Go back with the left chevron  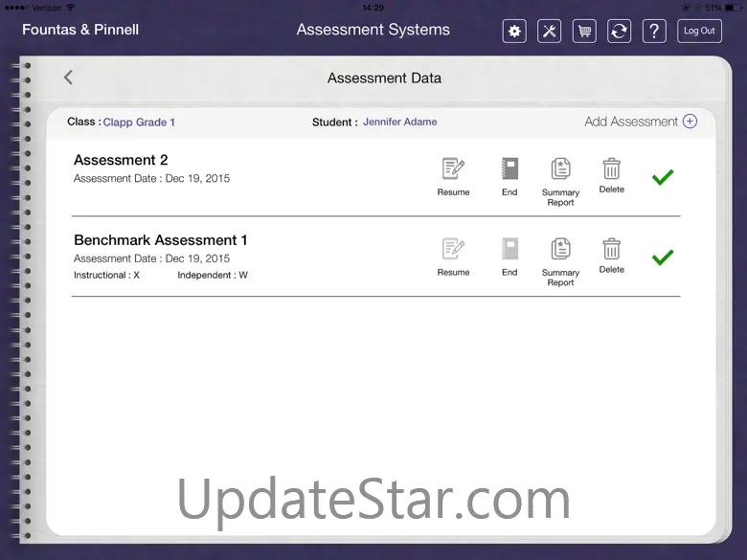(x=69, y=78)
